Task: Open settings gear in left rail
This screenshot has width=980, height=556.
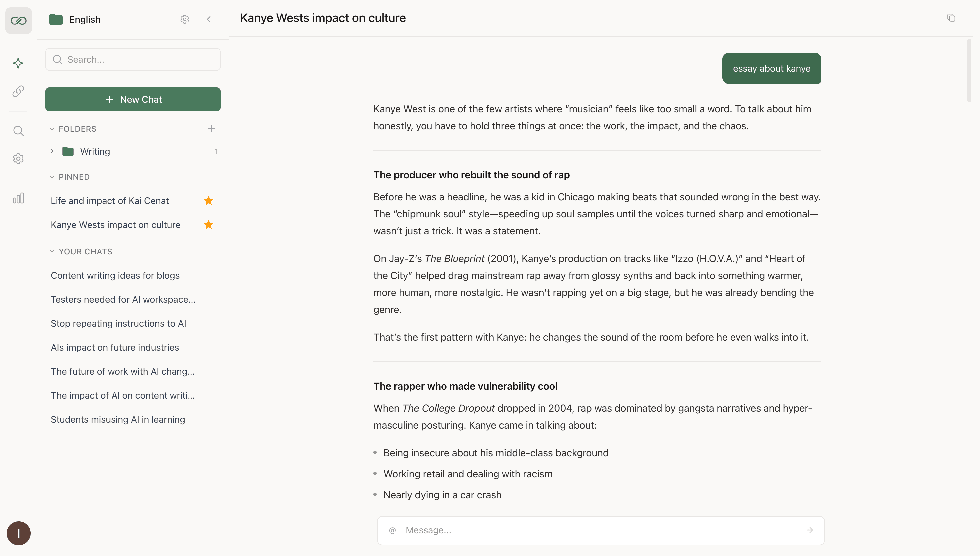Action: pyautogui.click(x=18, y=158)
